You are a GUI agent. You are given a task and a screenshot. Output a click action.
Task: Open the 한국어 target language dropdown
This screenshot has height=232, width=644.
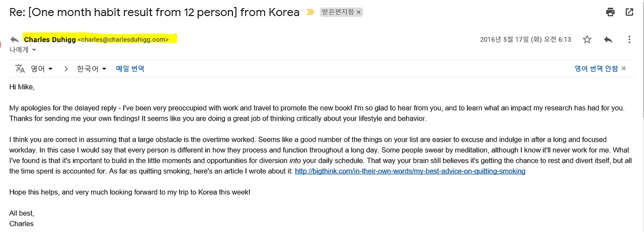point(92,69)
